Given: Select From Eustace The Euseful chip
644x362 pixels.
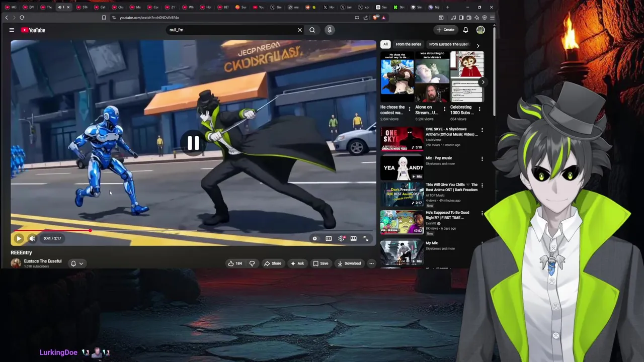Looking at the screenshot, I should (449, 44).
